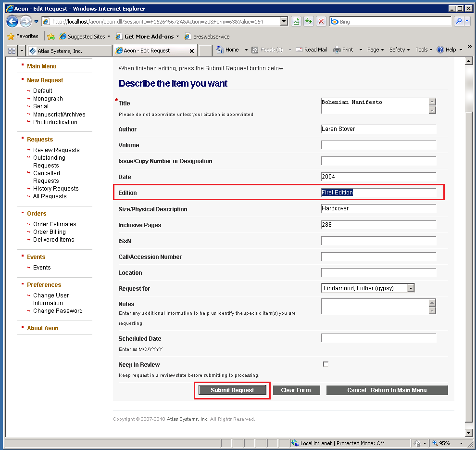Open Get More Add-ons link

point(147,37)
